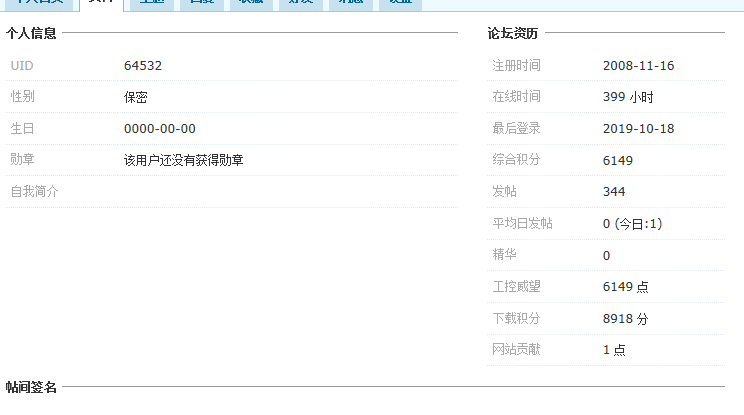This screenshot has width=744, height=415.
Task: Click the birthday value 0000-00-00
Action: point(160,129)
